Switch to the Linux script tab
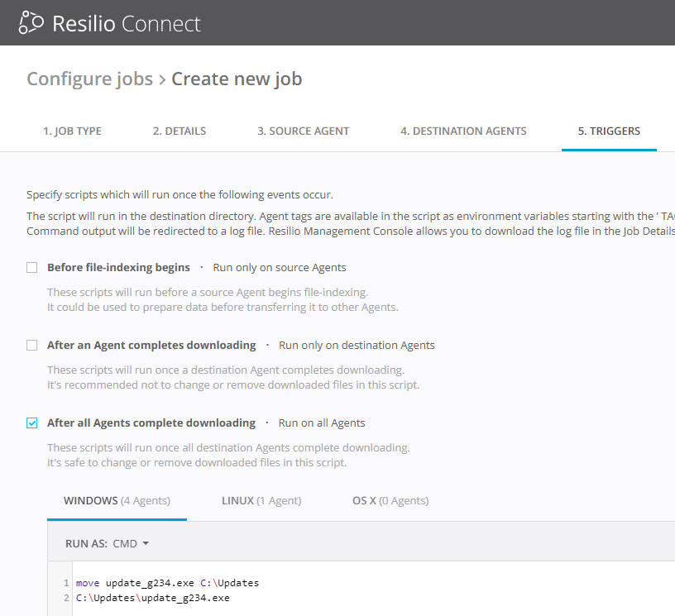The image size is (675, 616). pos(261,501)
